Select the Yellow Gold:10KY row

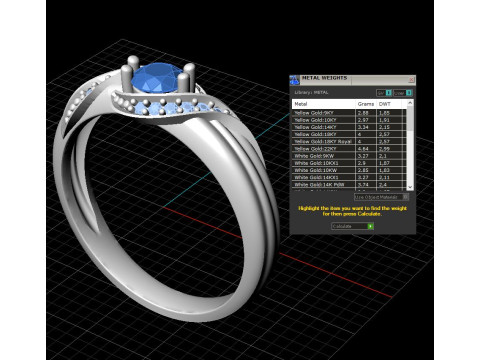tap(349, 120)
